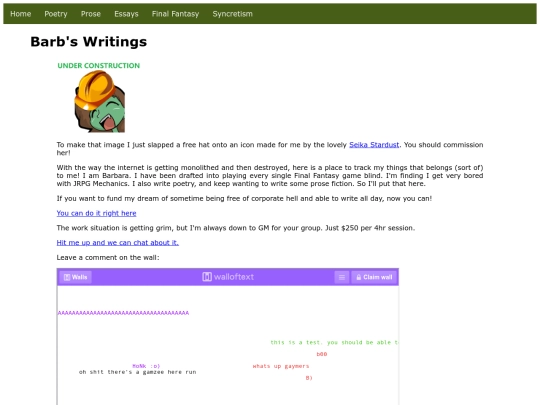This screenshot has width=540, height=405.
Task: Go to the Poetry section
Action: [x=56, y=14]
